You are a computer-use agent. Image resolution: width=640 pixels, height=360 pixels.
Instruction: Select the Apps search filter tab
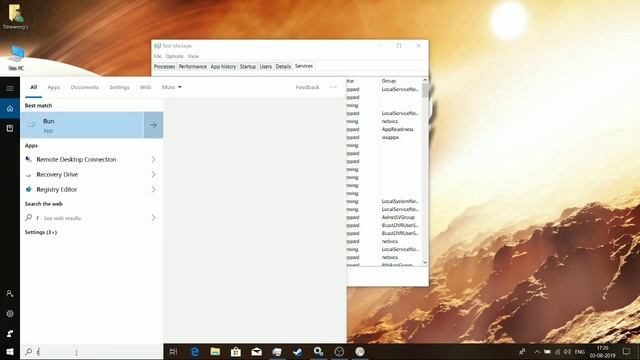pos(53,87)
